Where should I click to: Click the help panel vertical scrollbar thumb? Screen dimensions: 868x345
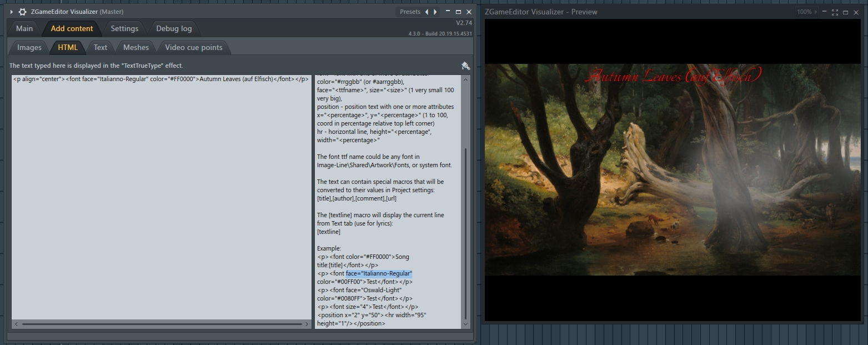[x=466, y=233]
